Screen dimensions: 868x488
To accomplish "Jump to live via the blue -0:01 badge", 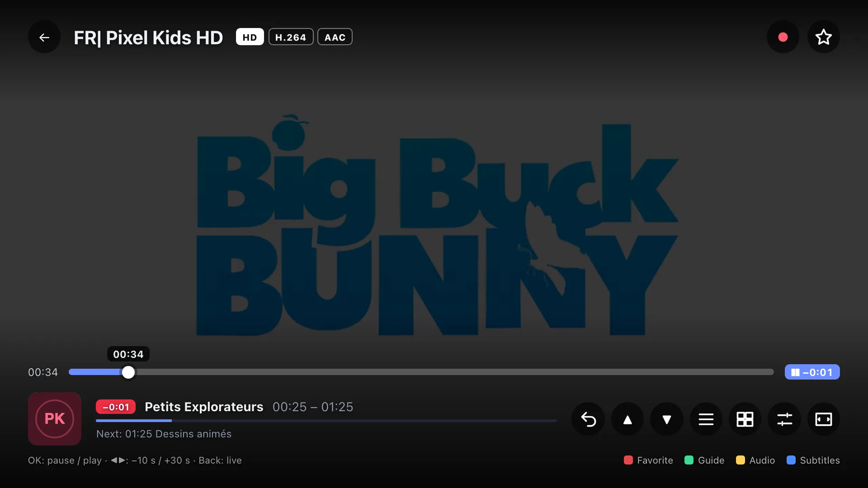I will tap(812, 372).
